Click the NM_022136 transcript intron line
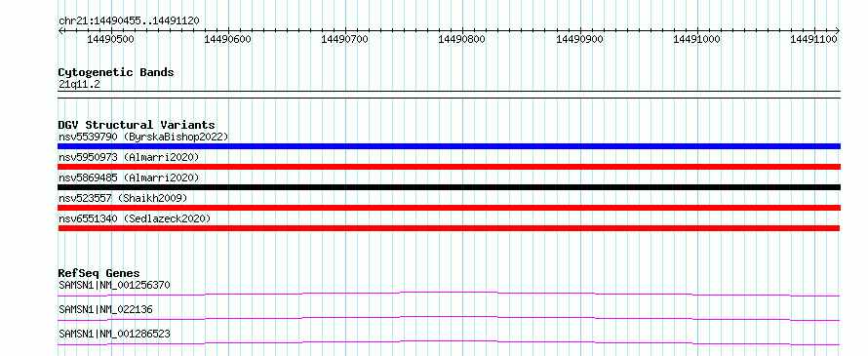 [x=449, y=318]
